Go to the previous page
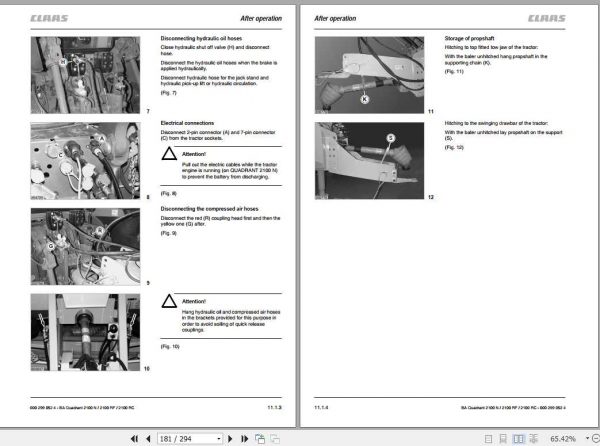600x446 pixels. pyautogui.click(x=148, y=439)
